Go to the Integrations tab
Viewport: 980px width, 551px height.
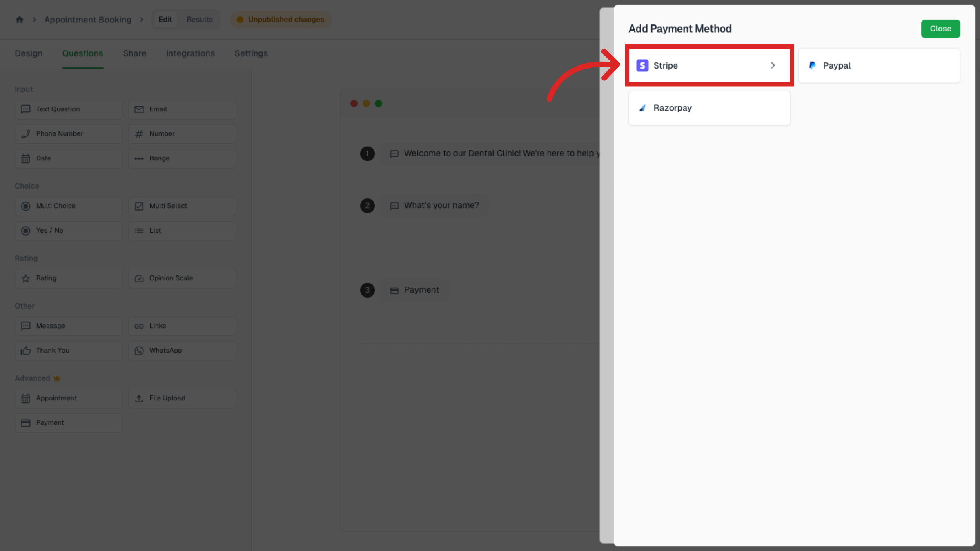click(x=190, y=53)
